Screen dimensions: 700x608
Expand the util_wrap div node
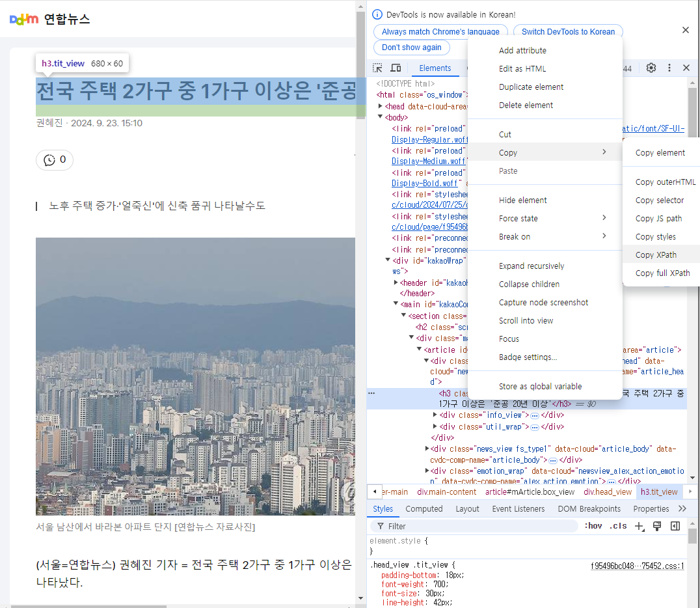[x=435, y=426]
